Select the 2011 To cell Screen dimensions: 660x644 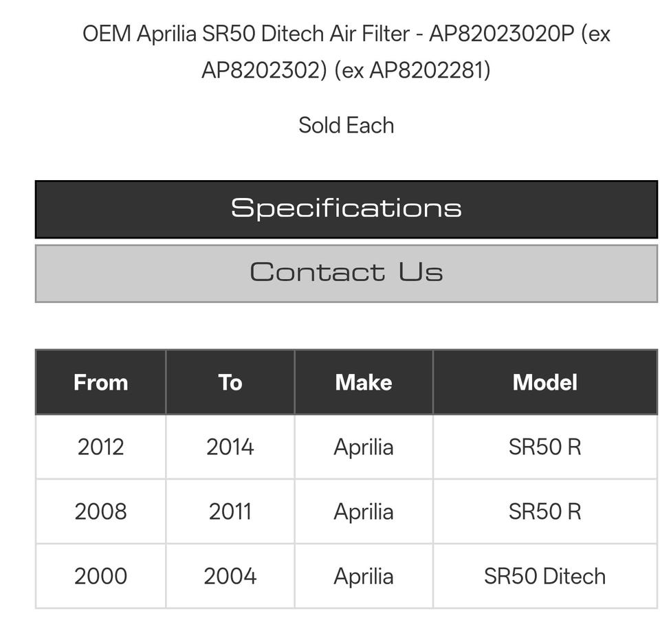coord(230,511)
